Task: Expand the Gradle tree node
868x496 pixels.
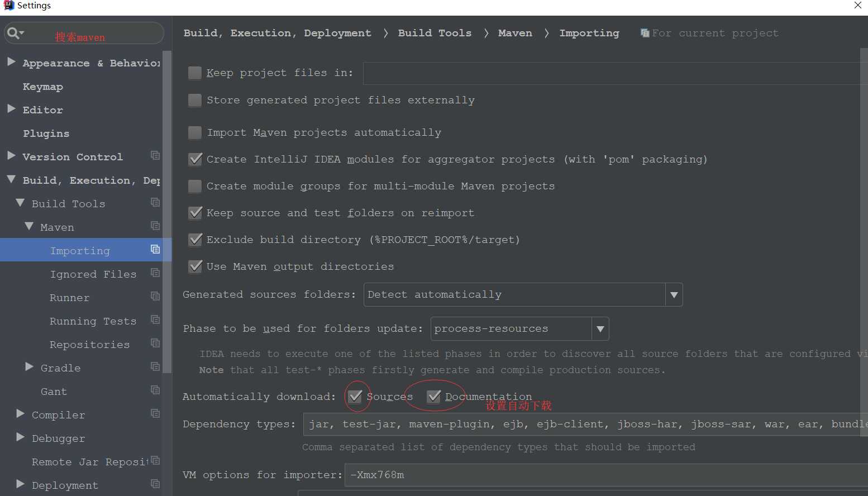Action: click(29, 366)
